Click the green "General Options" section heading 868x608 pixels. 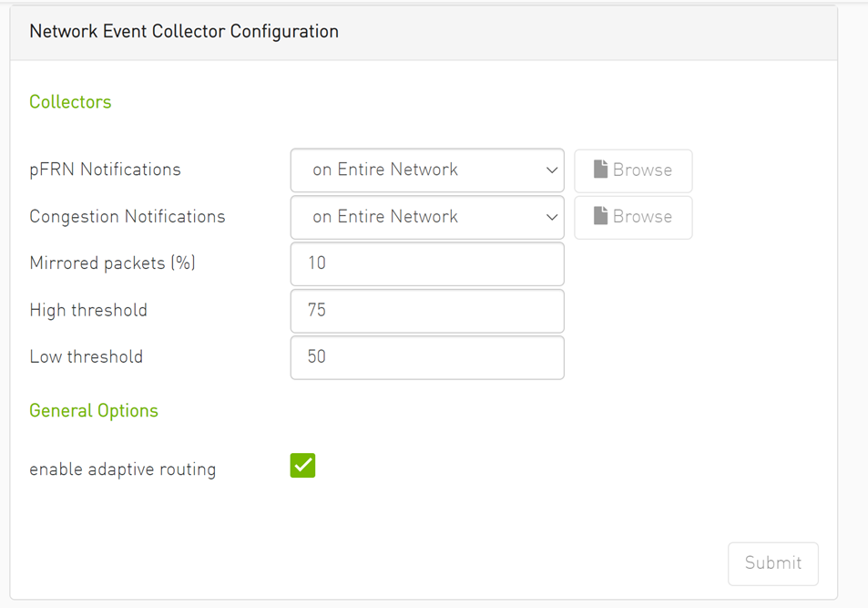pos(94,411)
